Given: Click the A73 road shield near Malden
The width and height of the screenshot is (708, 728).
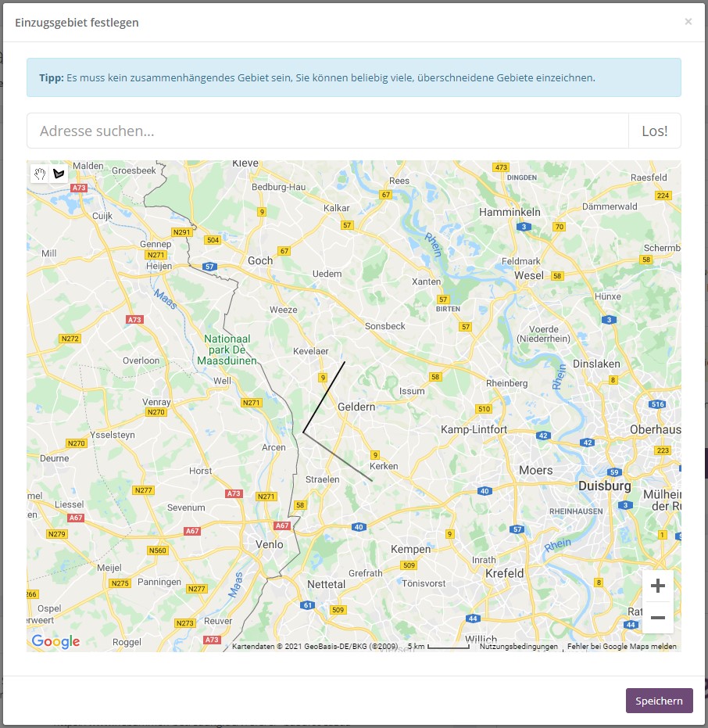Looking at the screenshot, I should click(79, 188).
